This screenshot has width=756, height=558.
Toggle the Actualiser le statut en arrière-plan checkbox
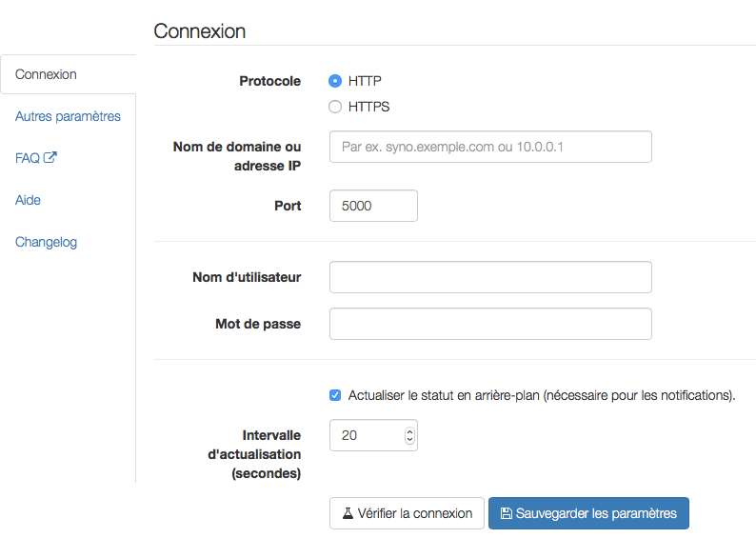click(x=335, y=395)
